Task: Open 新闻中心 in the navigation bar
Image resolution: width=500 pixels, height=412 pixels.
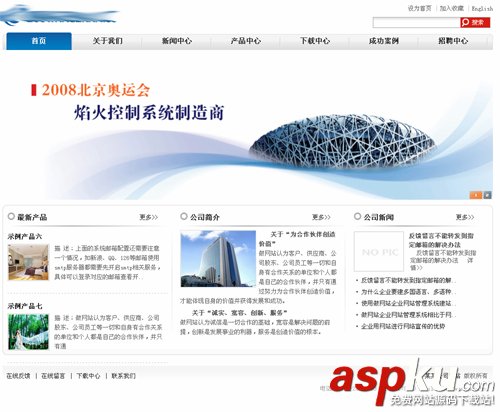Action: coord(177,41)
